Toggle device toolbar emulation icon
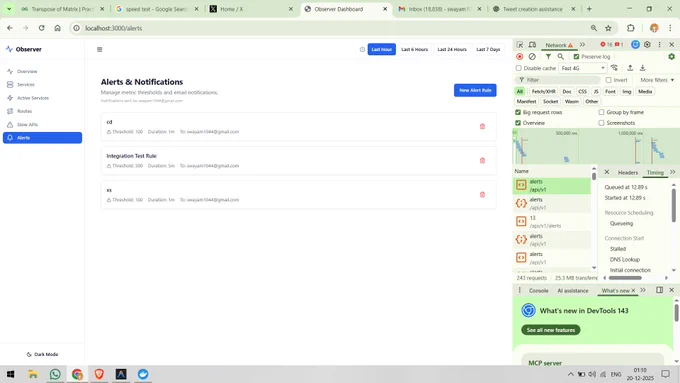This screenshot has width=680, height=383. [532, 45]
